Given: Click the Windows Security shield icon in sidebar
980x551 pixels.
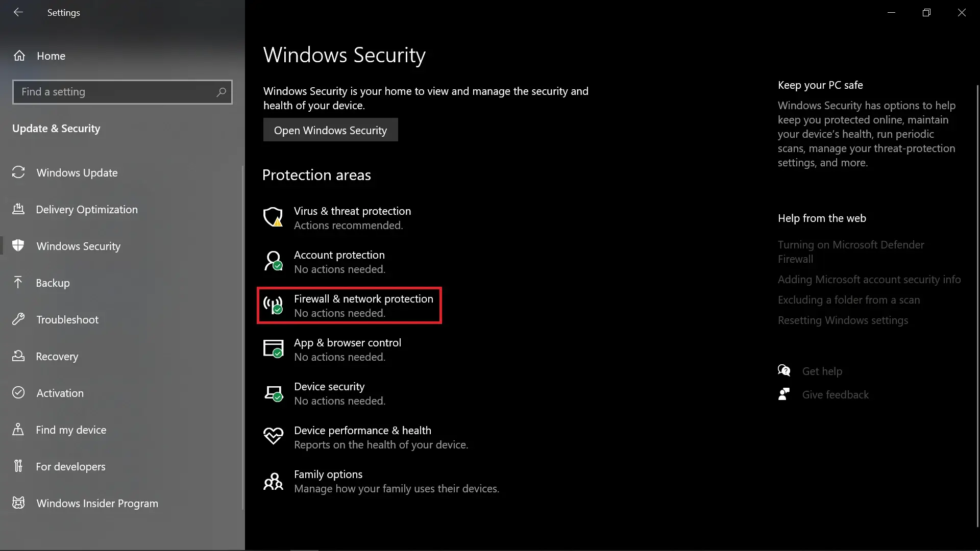Looking at the screenshot, I should click(x=18, y=245).
